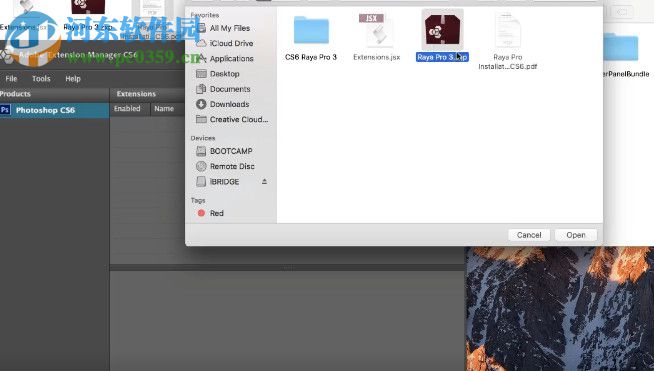Click the All My Files sidebar icon

coord(201,28)
